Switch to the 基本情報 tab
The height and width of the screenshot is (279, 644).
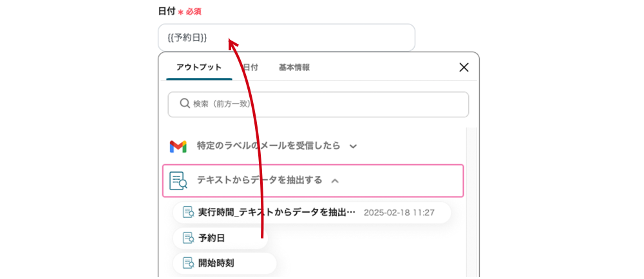point(294,67)
